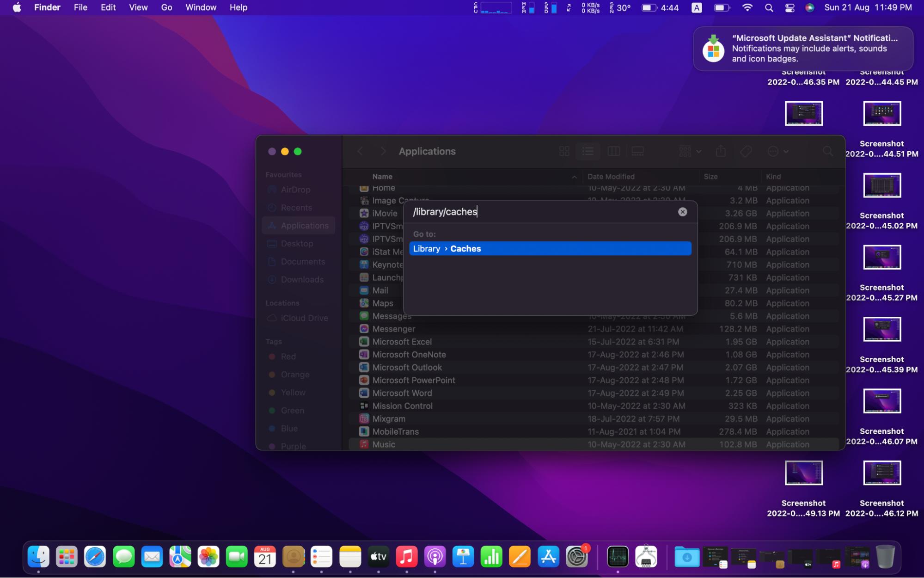Open the Edit menu
924x578 pixels.
click(108, 7)
